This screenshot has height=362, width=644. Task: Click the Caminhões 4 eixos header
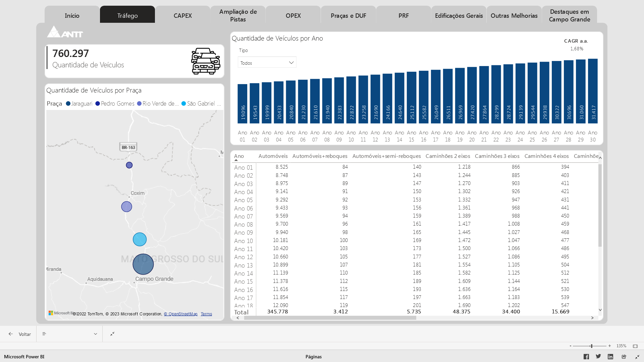click(x=546, y=156)
